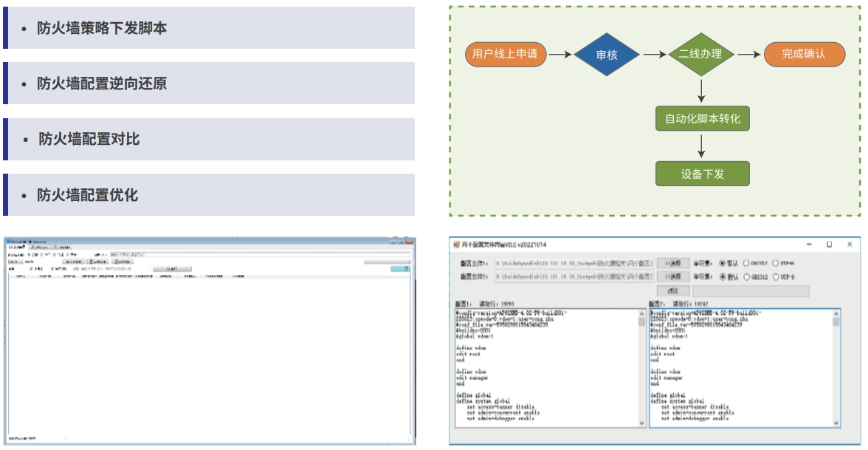Select the 防火墙配置对比 list item

[89, 139]
